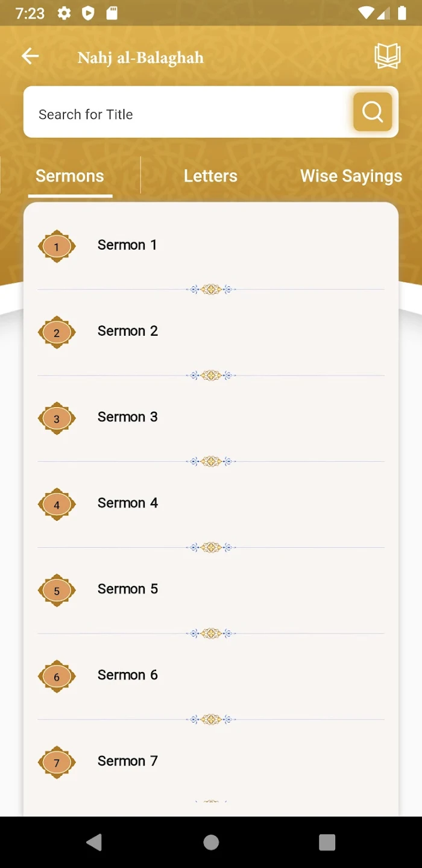Select Sermon 4 entry
This screenshot has height=868, width=422.
pos(128,503)
